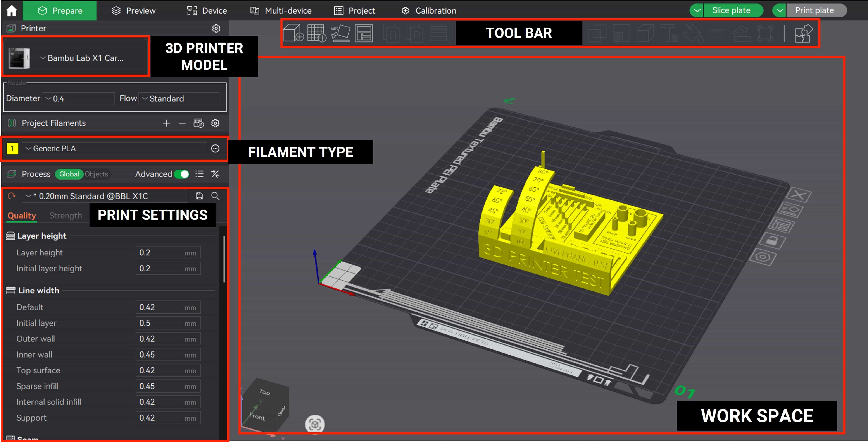
Task: Click the Add plate grid icon
Action: pyautogui.click(x=316, y=33)
